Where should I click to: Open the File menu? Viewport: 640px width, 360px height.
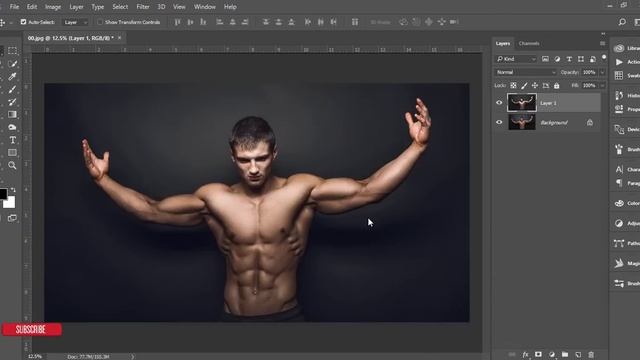click(x=14, y=7)
